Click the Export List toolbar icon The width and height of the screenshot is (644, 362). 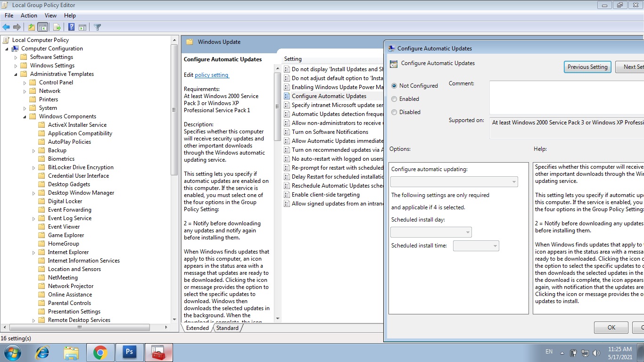click(57, 27)
